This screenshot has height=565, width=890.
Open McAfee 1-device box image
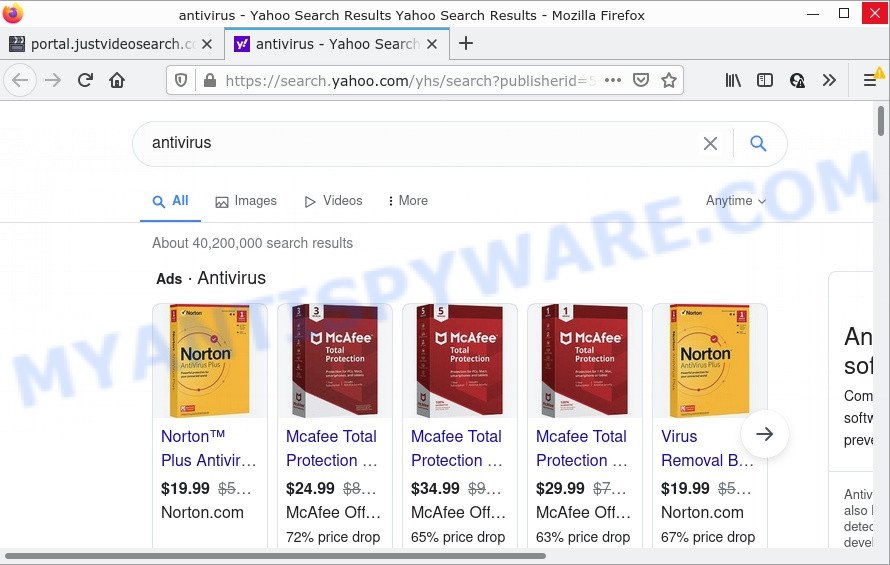pos(584,361)
